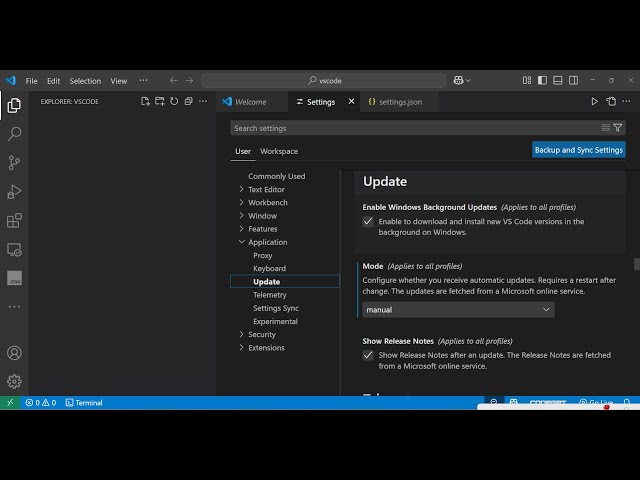Screen dimensions: 640x480
Task: Show errors and warnings in status bar
Action: point(41,402)
